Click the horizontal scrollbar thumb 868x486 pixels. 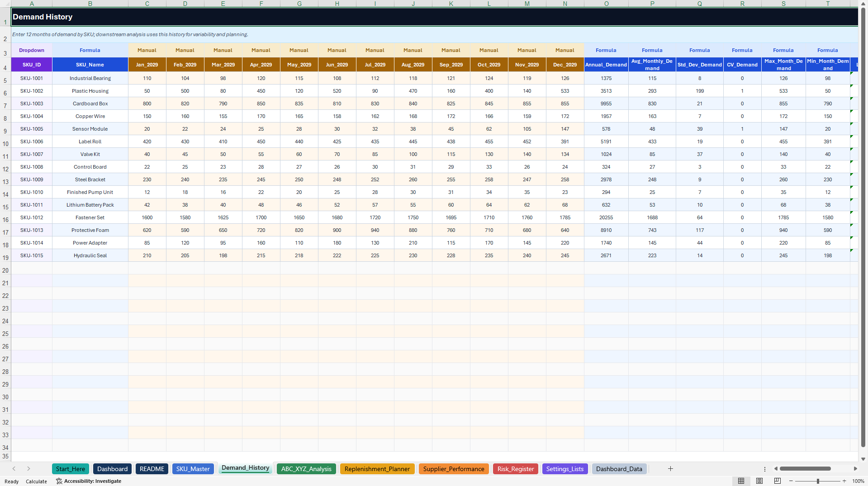coord(805,469)
